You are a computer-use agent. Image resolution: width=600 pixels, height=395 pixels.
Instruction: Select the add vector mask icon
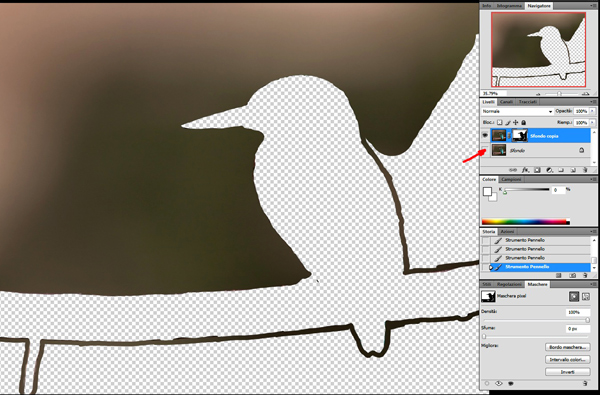585,297
